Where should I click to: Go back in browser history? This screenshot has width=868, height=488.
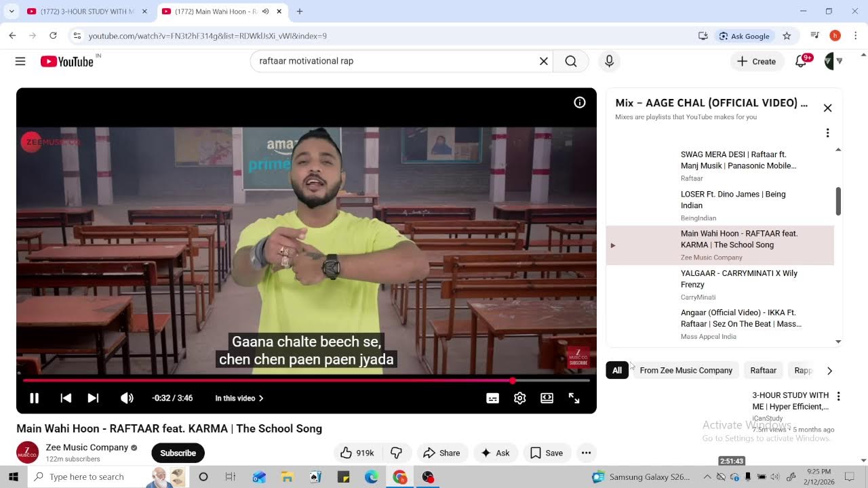pos(12,36)
